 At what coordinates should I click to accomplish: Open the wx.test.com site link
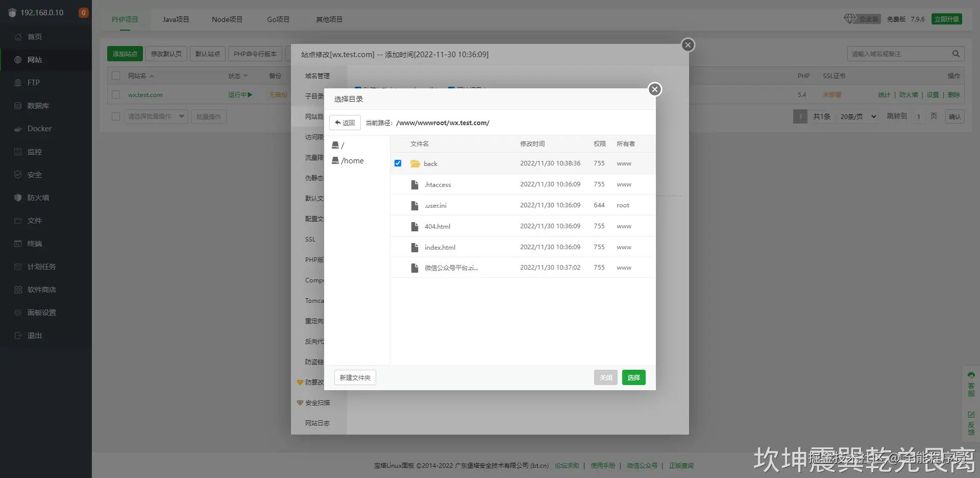[145, 95]
